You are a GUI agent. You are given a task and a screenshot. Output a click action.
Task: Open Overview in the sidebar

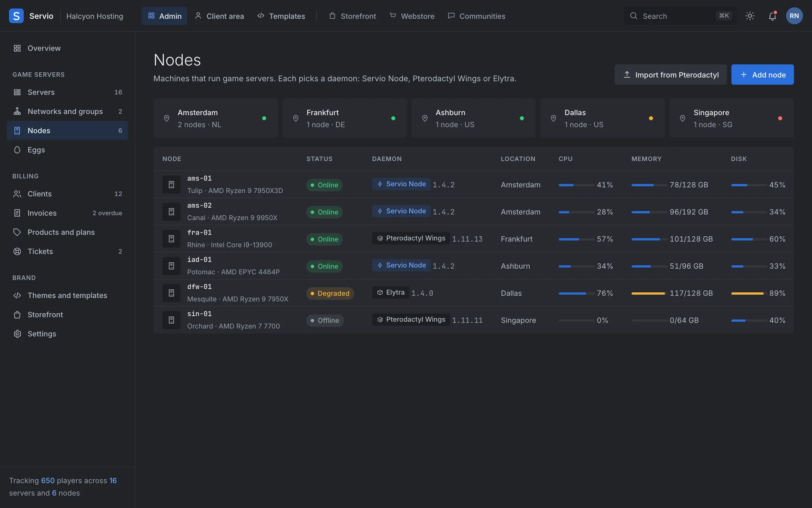67,48
